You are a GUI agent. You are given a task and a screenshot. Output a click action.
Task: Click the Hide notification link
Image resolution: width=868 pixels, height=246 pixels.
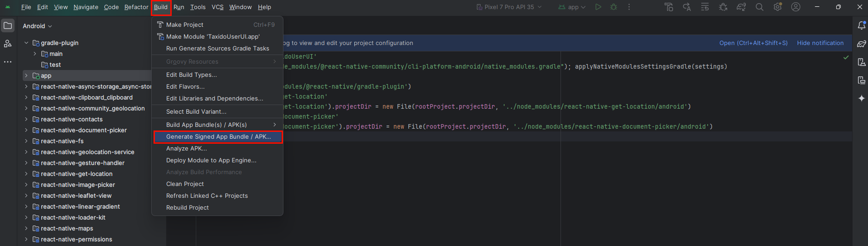pyautogui.click(x=820, y=43)
